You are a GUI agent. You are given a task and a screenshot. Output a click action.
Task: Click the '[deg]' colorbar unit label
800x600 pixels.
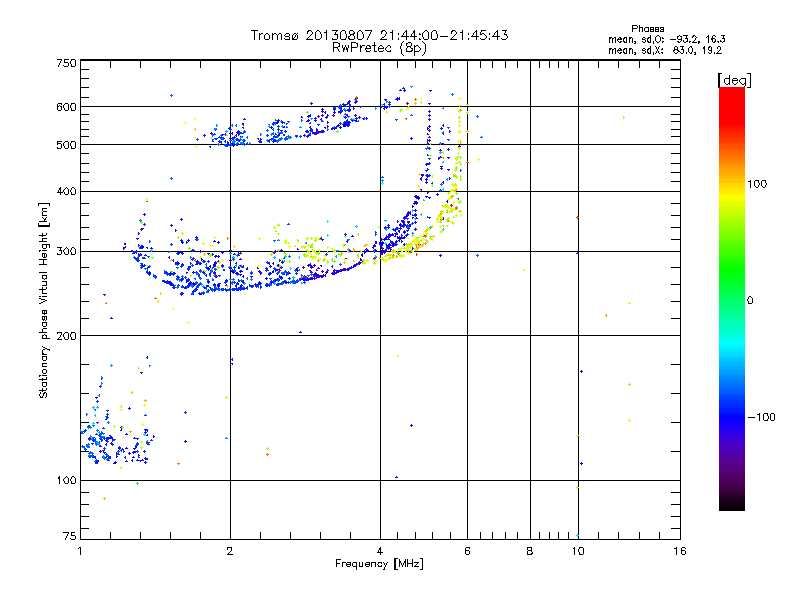point(734,80)
